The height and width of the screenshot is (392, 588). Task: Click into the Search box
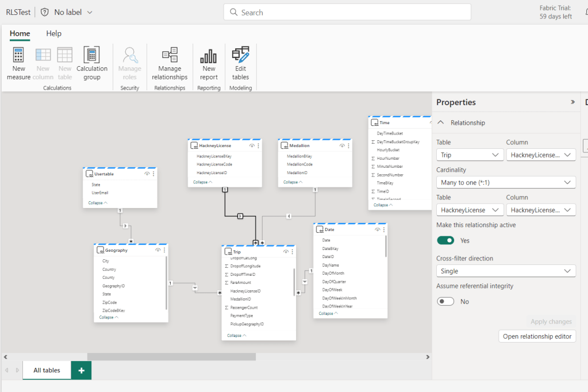click(x=347, y=12)
